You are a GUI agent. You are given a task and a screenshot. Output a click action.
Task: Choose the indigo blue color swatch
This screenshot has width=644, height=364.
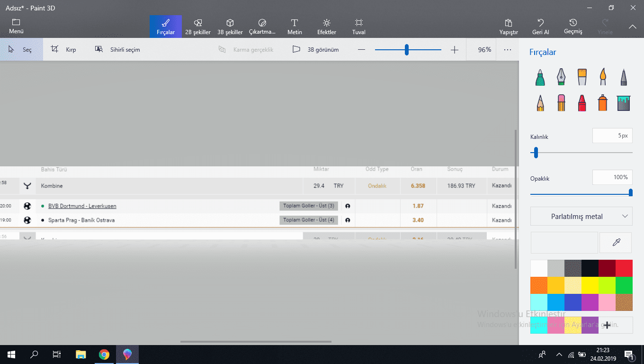[573, 302]
